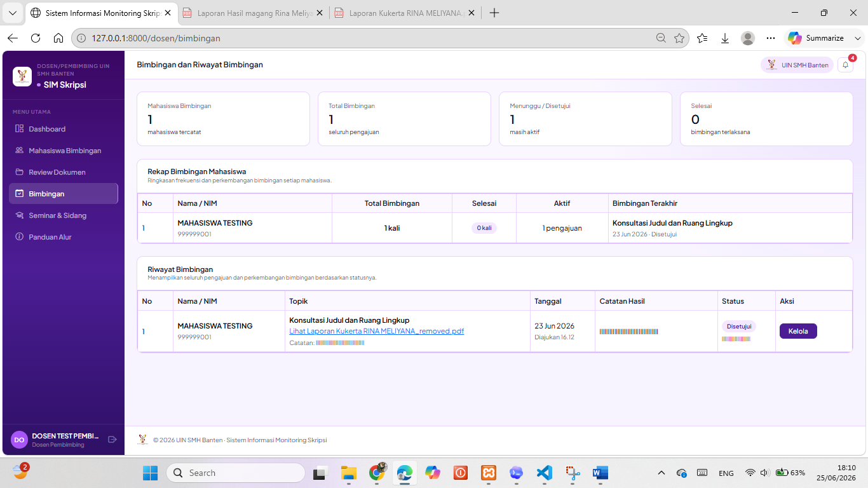Screen dimensions: 868x488
Task: Click the Copilot Summarize button
Action: tap(817, 38)
